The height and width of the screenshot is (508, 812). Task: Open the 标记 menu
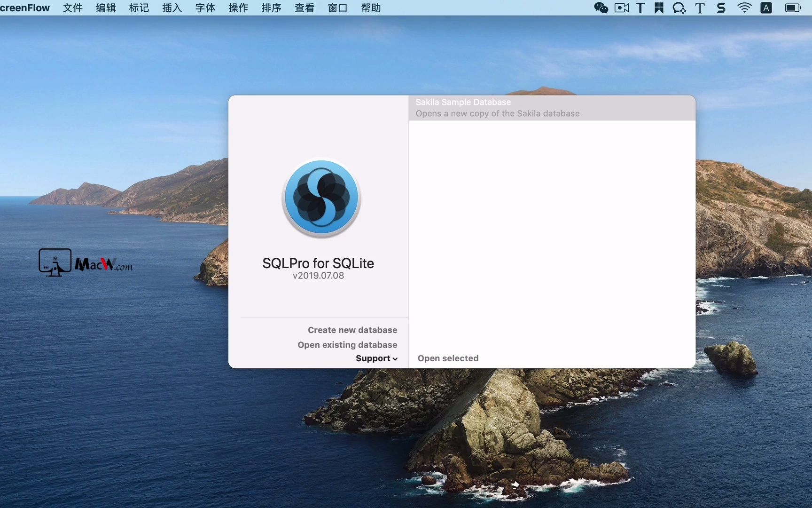coord(139,8)
